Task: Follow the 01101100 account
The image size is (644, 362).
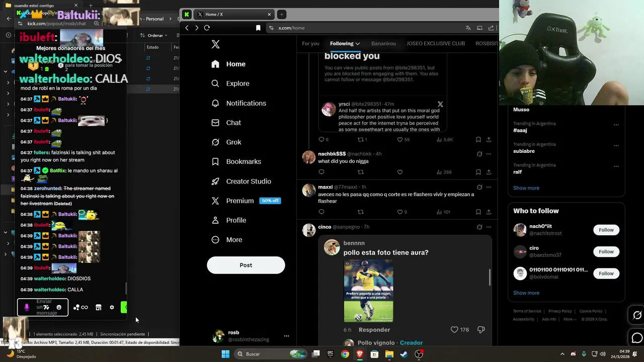Action: 606,274
